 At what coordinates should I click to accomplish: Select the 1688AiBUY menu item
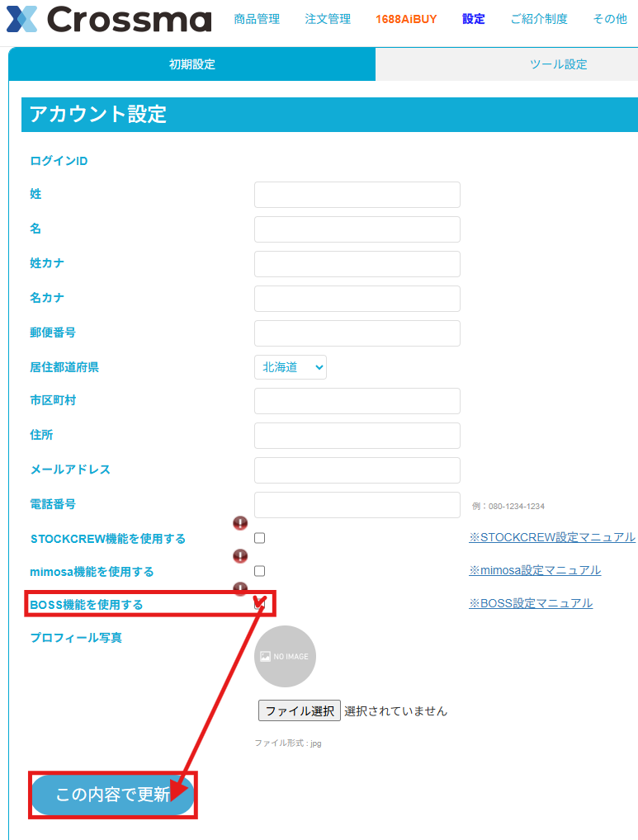406,19
